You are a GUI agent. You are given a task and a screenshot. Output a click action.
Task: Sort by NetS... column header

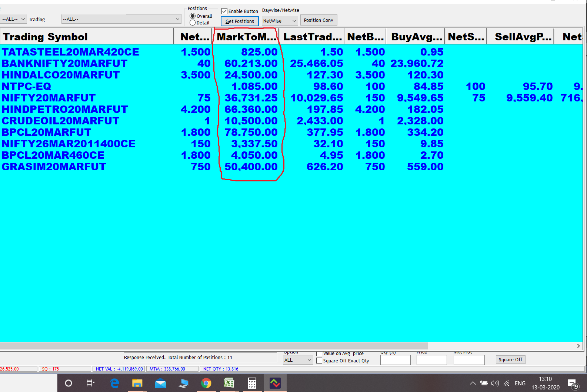point(466,37)
